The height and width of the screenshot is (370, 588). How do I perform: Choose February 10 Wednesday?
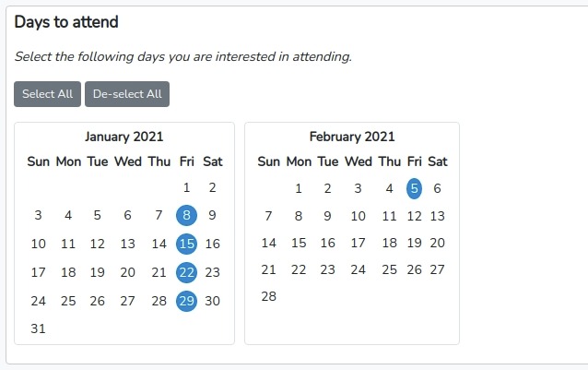(x=358, y=216)
